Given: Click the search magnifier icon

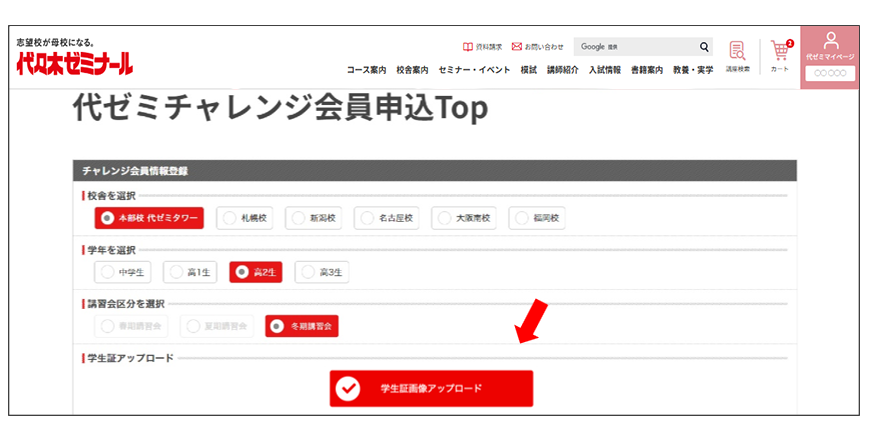Looking at the screenshot, I should tap(704, 47).
